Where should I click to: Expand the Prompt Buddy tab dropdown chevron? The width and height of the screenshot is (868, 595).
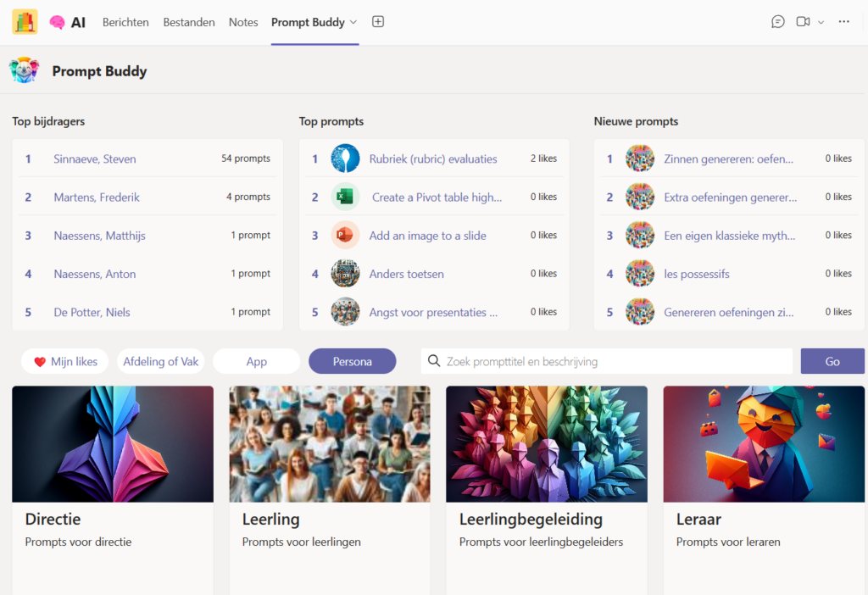pyautogui.click(x=353, y=22)
